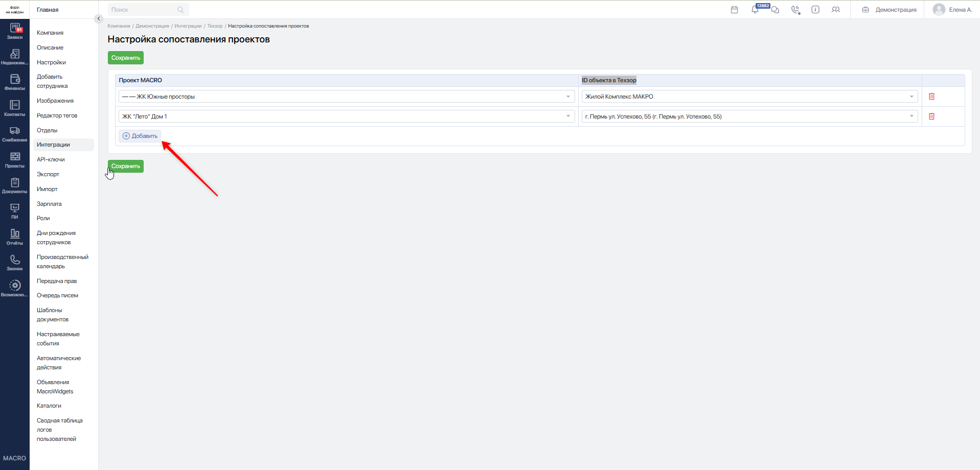Select Интеграции in the side menu
The image size is (980, 470).
tap(53, 145)
